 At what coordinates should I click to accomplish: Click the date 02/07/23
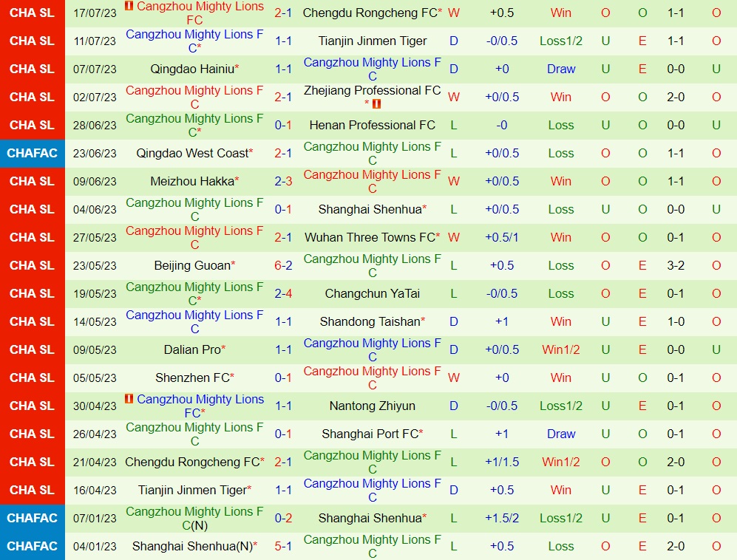click(x=95, y=98)
